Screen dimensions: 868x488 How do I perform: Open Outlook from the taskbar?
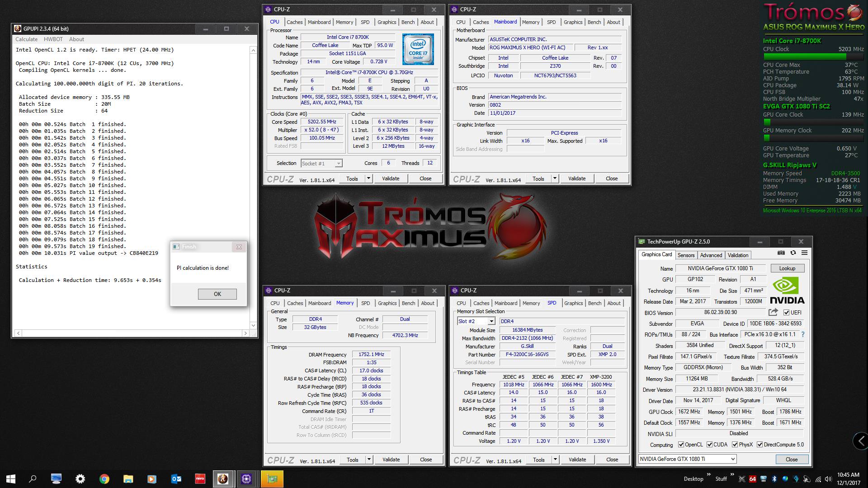pyautogui.click(x=176, y=479)
